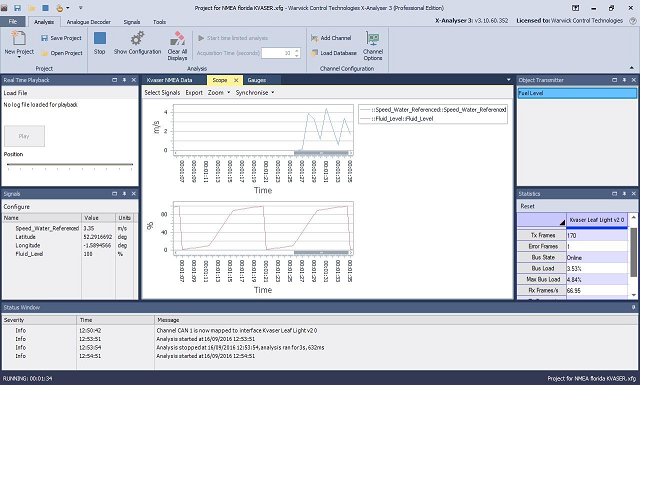
Task: Close the Scope tab
Action: point(236,79)
